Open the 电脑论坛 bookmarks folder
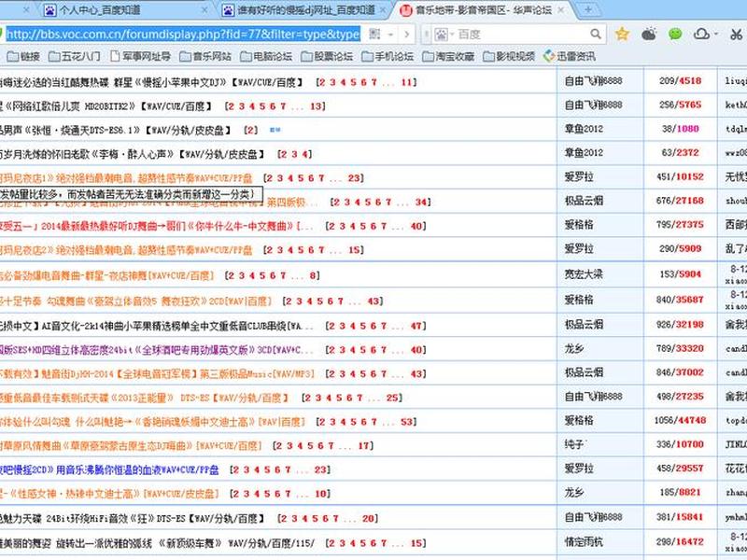 tap(266, 56)
